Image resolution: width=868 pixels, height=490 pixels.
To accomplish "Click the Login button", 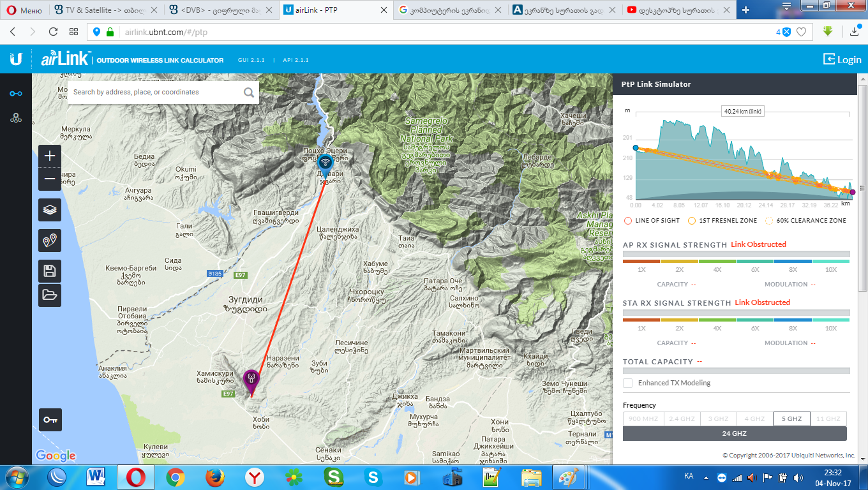I will click(842, 59).
